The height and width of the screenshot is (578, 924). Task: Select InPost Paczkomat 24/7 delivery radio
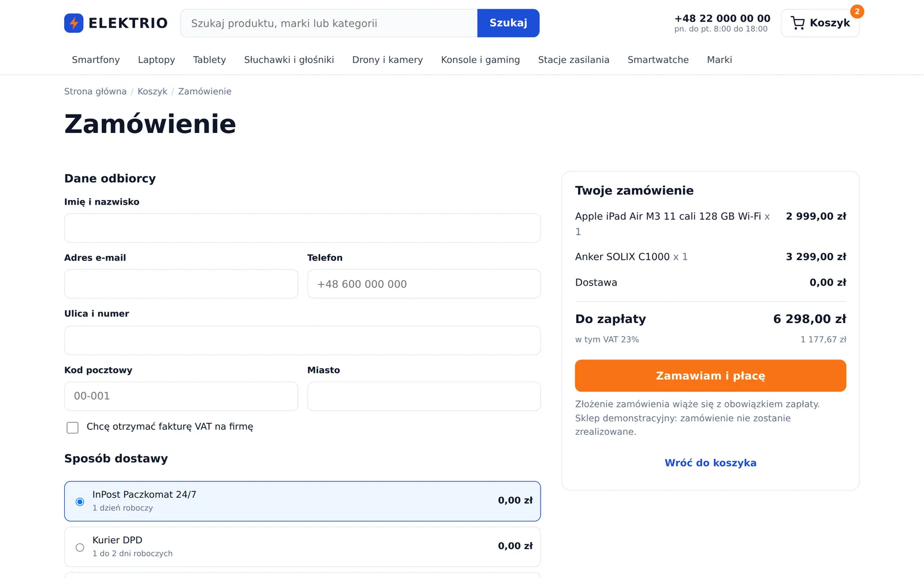[x=80, y=502]
